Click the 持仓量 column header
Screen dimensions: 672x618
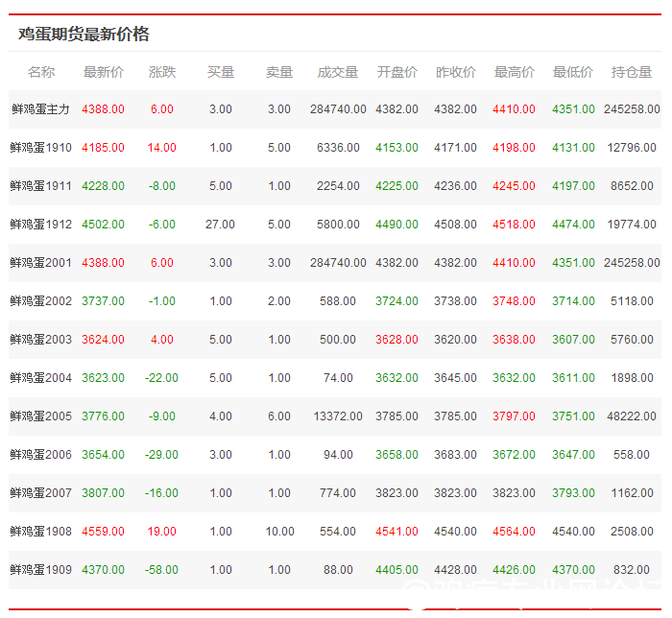632,72
